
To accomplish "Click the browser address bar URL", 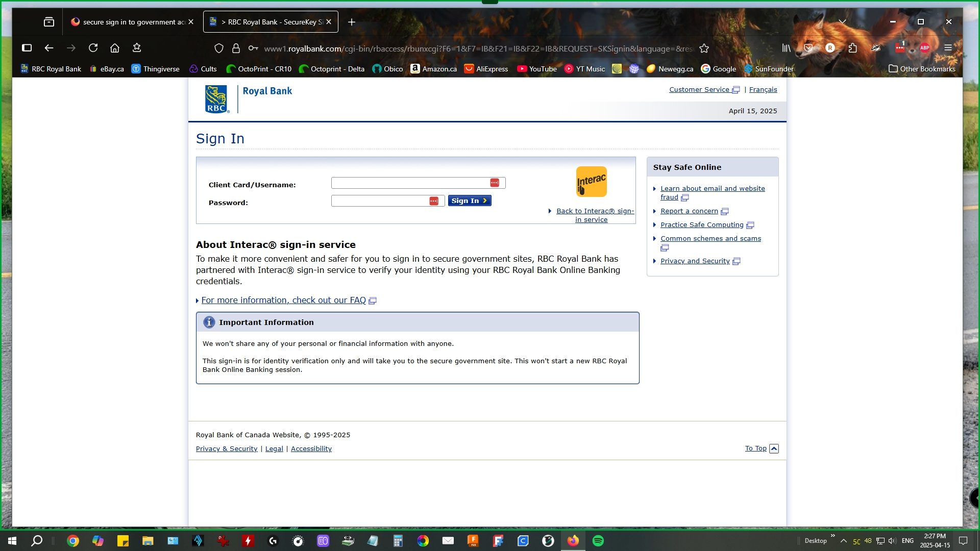I will point(478,48).
